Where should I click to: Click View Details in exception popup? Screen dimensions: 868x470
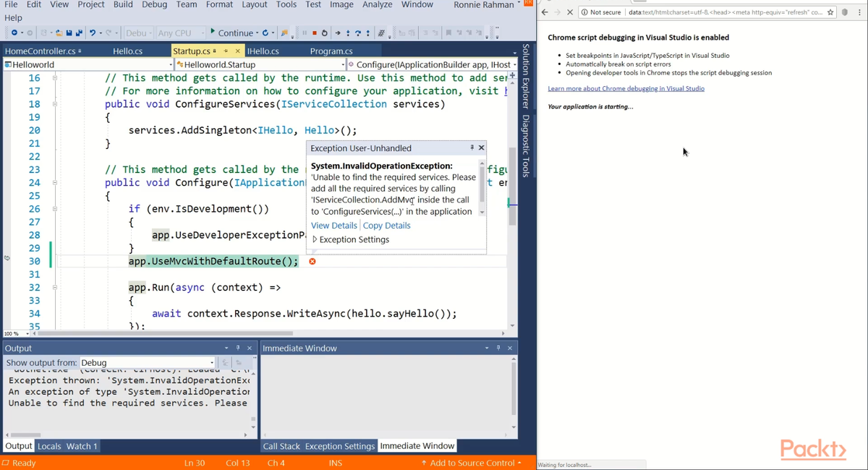tap(334, 226)
